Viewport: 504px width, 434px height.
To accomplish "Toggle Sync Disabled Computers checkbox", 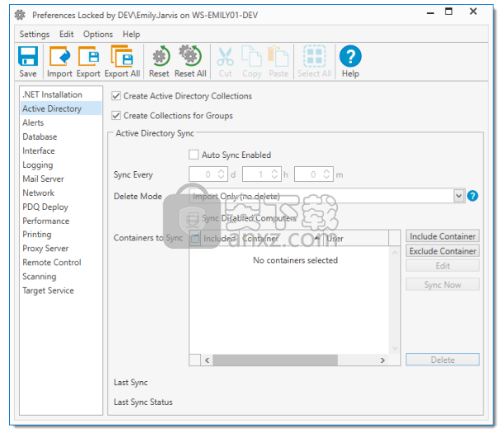I will pos(193,218).
